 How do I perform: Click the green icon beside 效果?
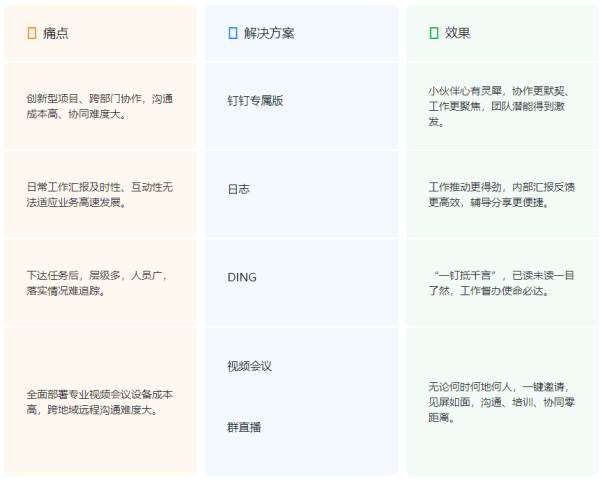[433, 33]
